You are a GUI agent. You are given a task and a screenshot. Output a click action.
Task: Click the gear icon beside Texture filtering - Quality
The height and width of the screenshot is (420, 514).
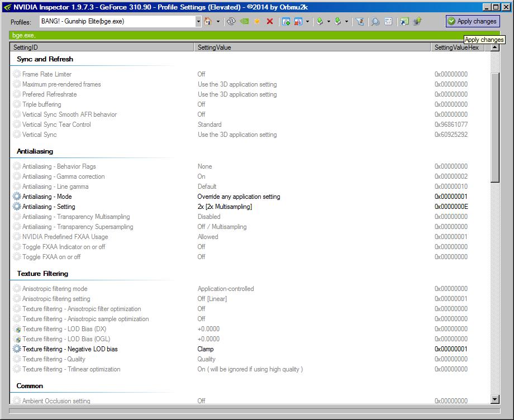[x=17, y=359]
